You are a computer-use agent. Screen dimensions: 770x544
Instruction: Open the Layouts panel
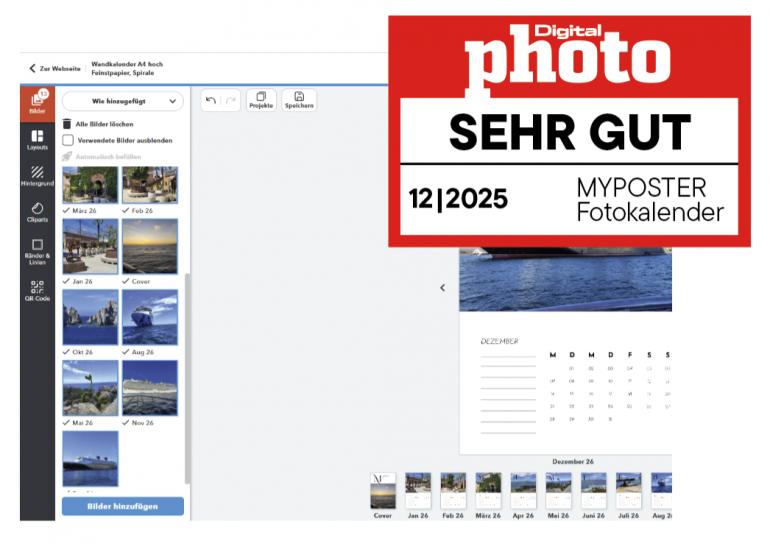[x=37, y=140]
